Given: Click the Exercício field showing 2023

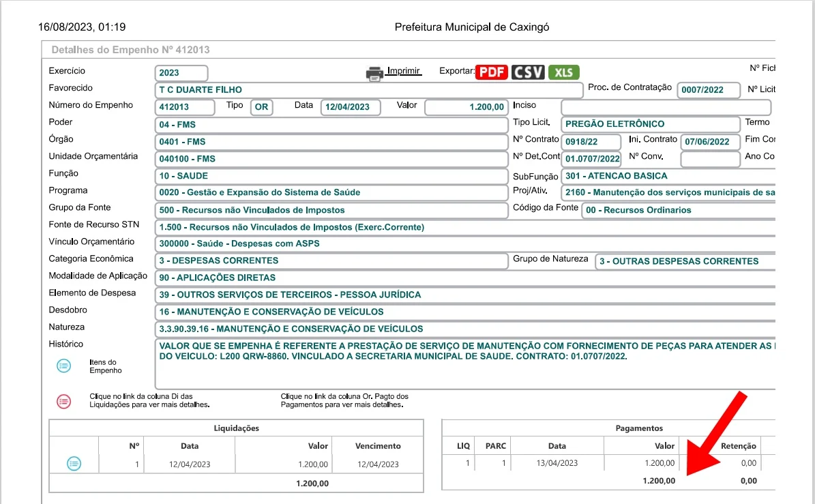Looking at the screenshot, I should point(181,73).
